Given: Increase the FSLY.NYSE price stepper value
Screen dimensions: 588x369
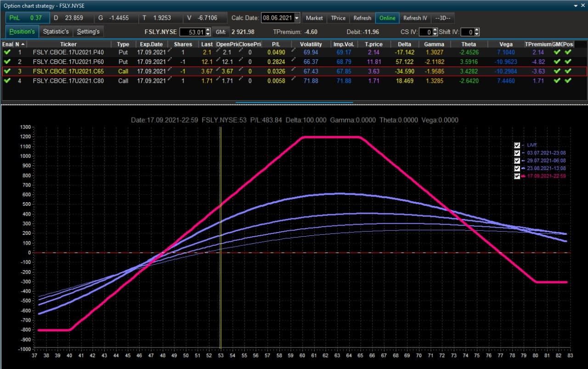Looking at the screenshot, I should [x=208, y=30].
